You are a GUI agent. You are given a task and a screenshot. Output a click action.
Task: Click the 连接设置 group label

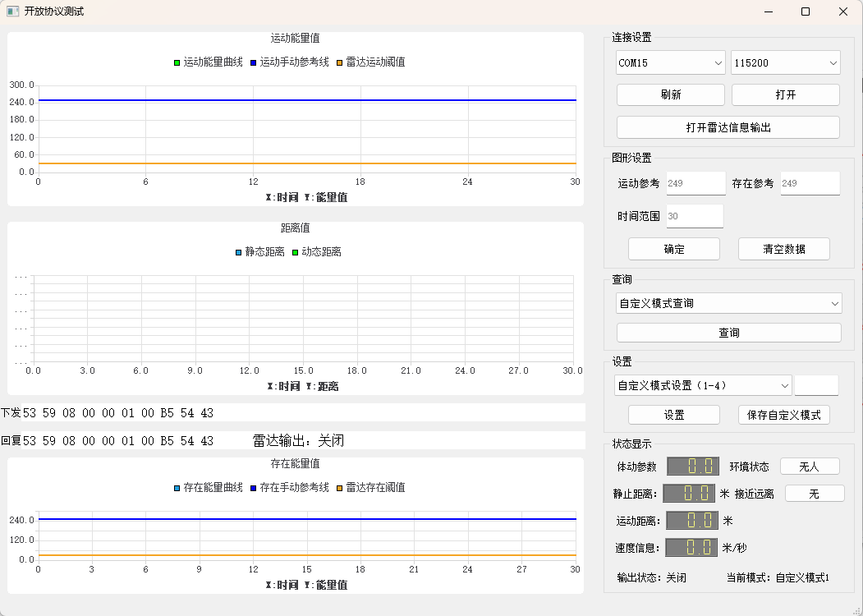point(631,38)
